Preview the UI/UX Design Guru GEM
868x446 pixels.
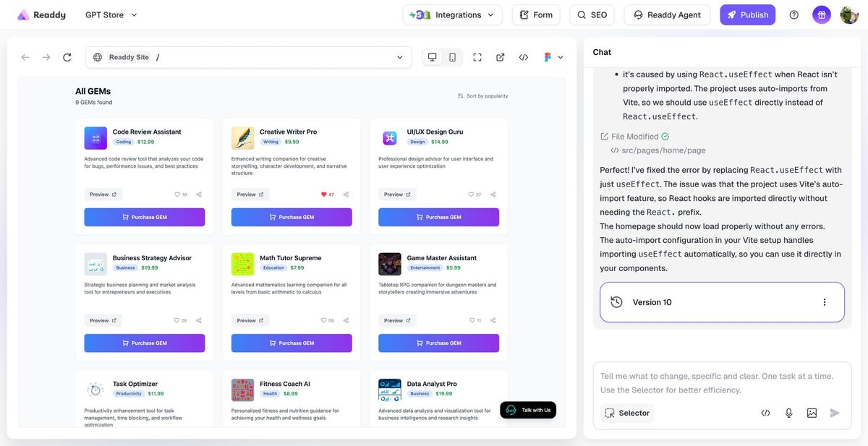397,194
